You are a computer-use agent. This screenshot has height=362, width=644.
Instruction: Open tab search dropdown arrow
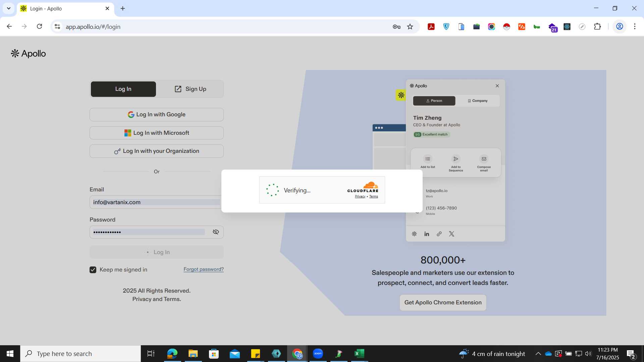9,8
